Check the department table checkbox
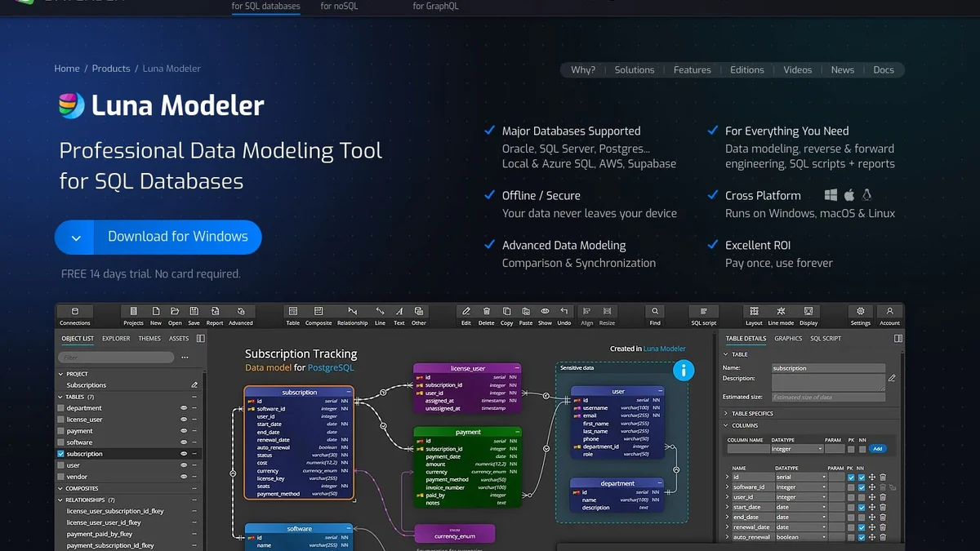The height and width of the screenshot is (551, 980). (x=60, y=408)
